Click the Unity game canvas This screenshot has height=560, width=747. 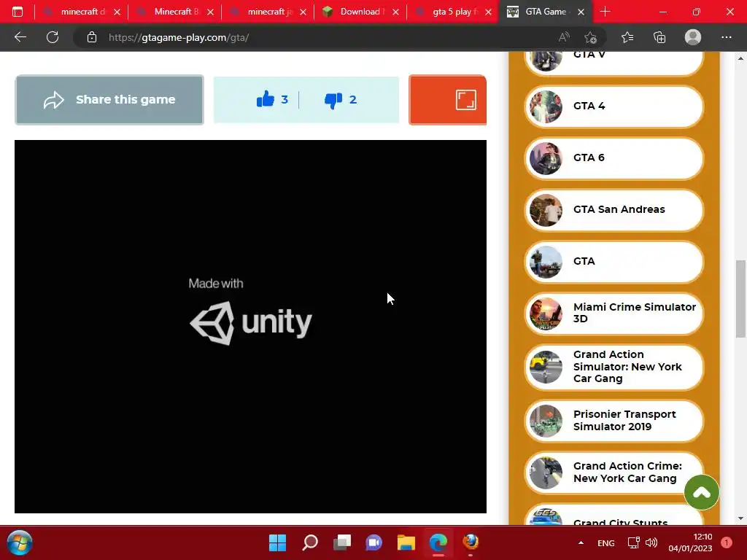[251, 327]
